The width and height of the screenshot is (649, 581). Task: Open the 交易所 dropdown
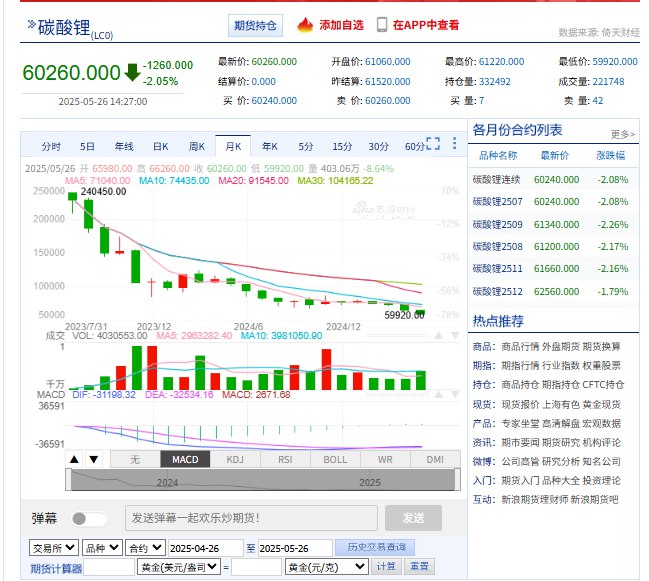[x=54, y=548]
